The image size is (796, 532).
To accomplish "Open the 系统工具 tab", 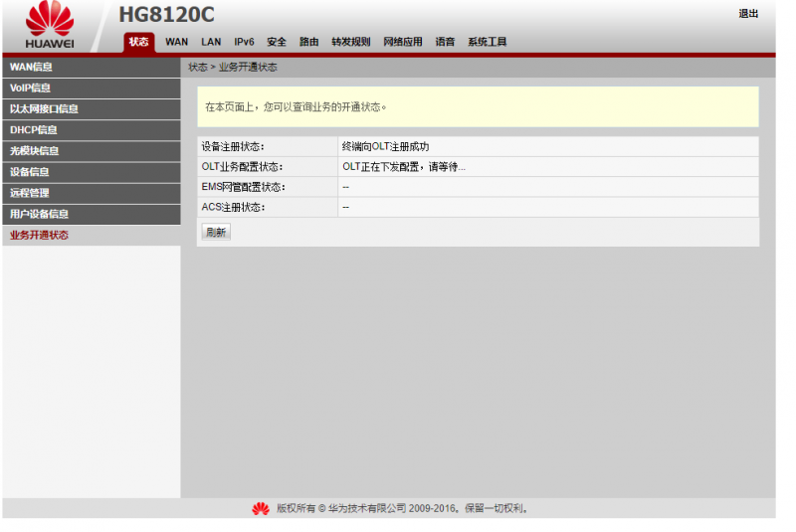I will point(488,42).
